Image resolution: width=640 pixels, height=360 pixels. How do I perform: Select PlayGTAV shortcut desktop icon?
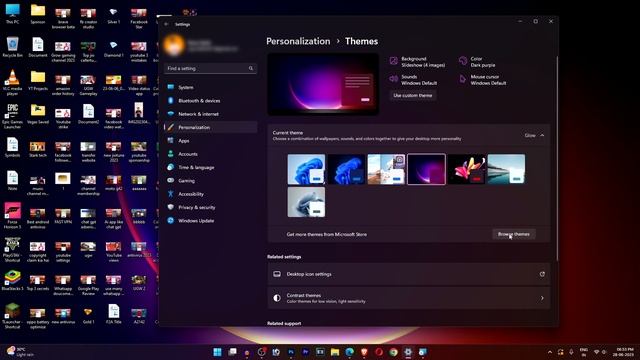click(x=12, y=250)
